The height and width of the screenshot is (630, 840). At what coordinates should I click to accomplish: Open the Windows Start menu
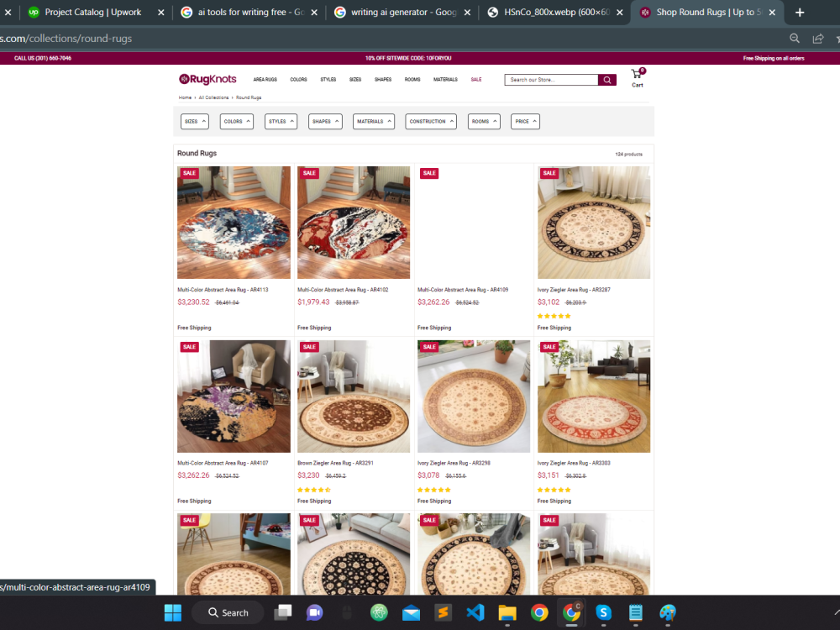click(x=172, y=612)
